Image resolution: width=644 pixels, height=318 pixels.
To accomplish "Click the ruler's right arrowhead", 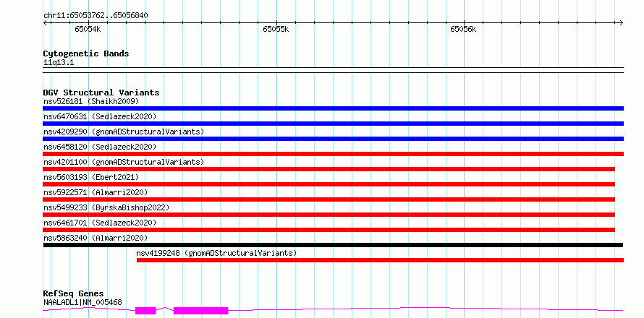I will [x=622, y=22].
